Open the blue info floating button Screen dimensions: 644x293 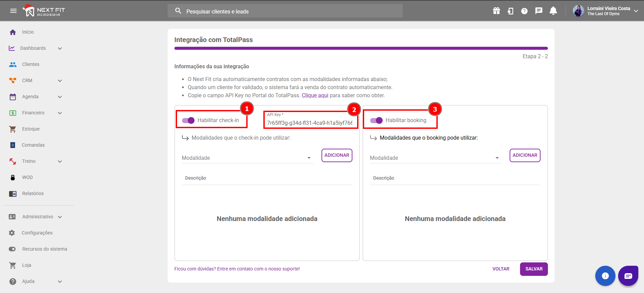[x=605, y=276]
